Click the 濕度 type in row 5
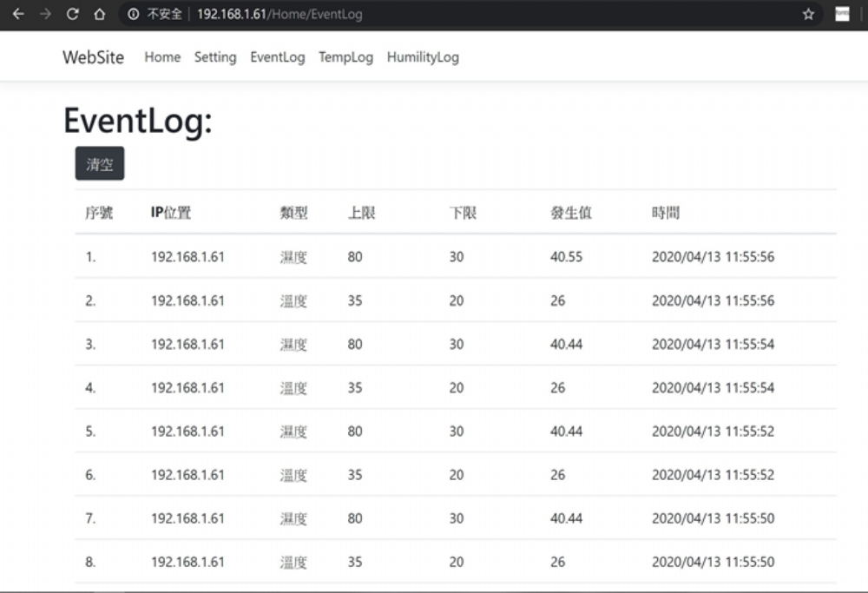This screenshot has height=593, width=868. (293, 432)
